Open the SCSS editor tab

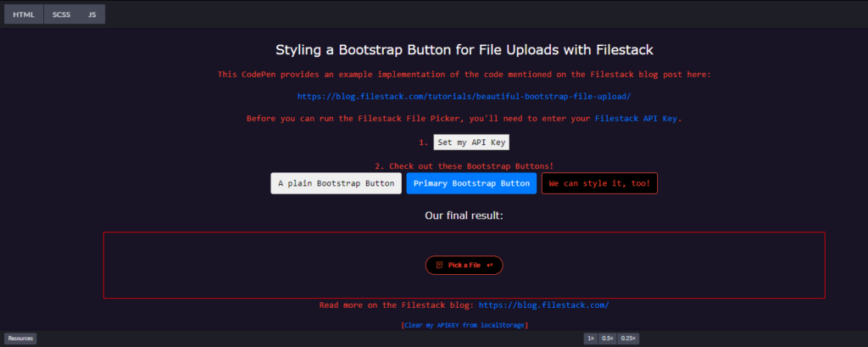tap(62, 14)
